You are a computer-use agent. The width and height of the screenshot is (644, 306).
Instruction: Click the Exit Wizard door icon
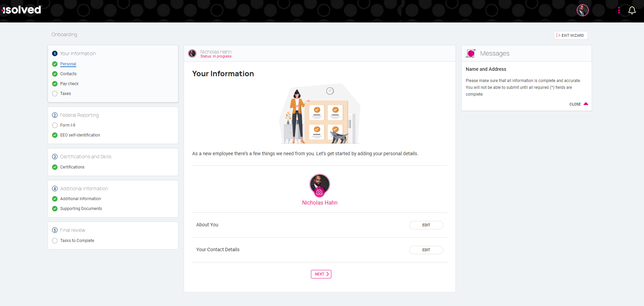558,35
